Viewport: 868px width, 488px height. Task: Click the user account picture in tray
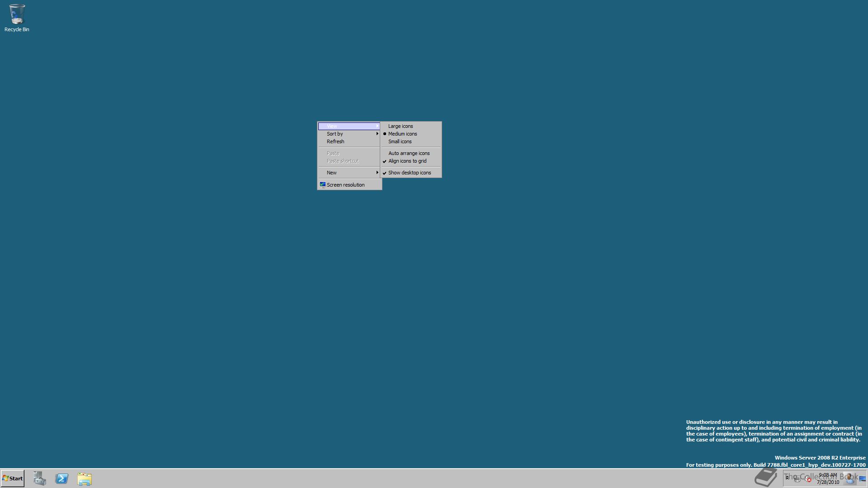pyautogui.click(x=849, y=479)
